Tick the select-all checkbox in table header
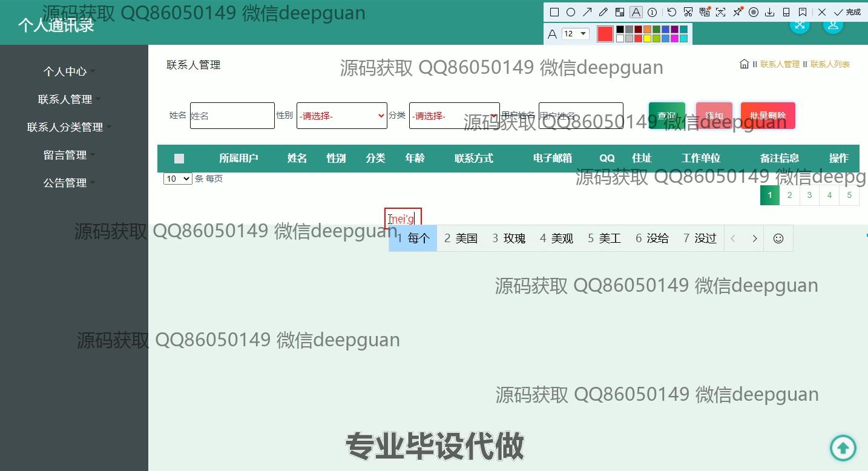Image resolution: width=868 pixels, height=471 pixels. [179, 159]
